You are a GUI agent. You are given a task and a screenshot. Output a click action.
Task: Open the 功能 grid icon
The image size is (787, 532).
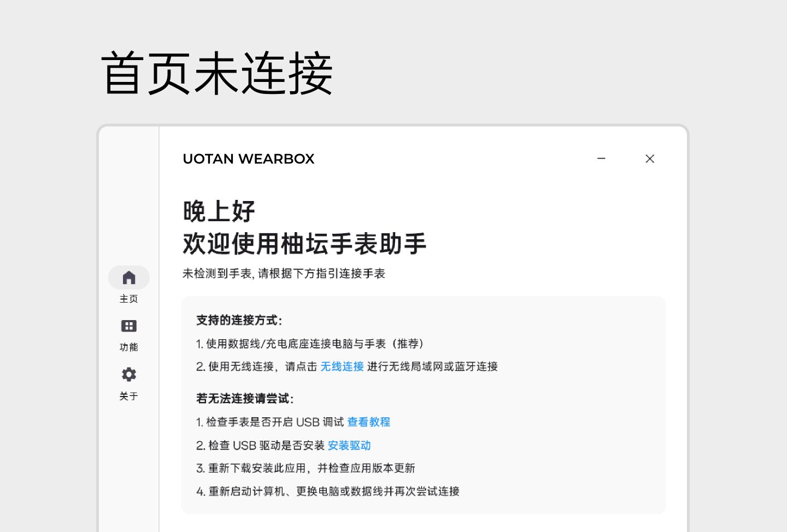pyautogui.click(x=129, y=326)
